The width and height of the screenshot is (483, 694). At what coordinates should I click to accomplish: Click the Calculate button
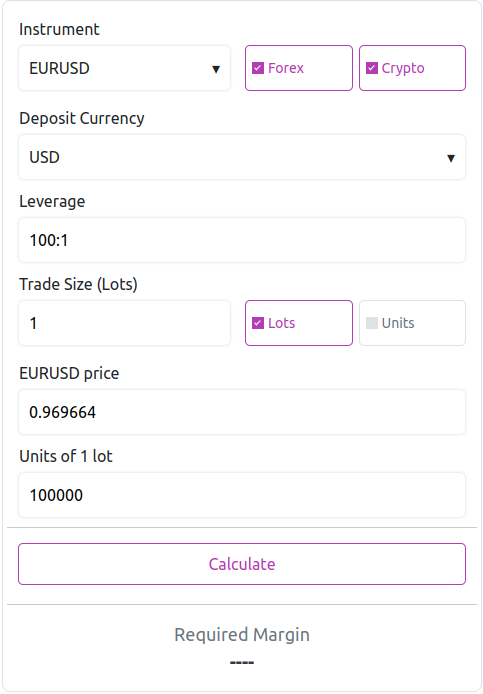tap(242, 564)
